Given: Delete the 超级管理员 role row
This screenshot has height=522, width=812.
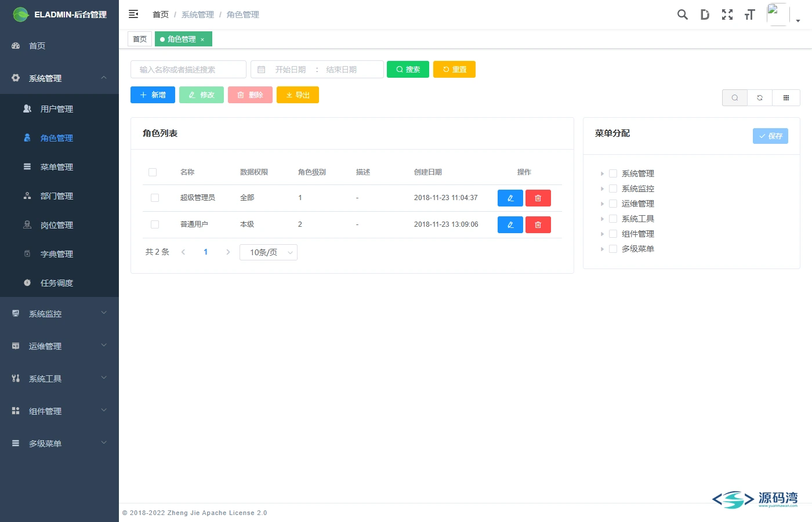Looking at the screenshot, I should [x=538, y=198].
